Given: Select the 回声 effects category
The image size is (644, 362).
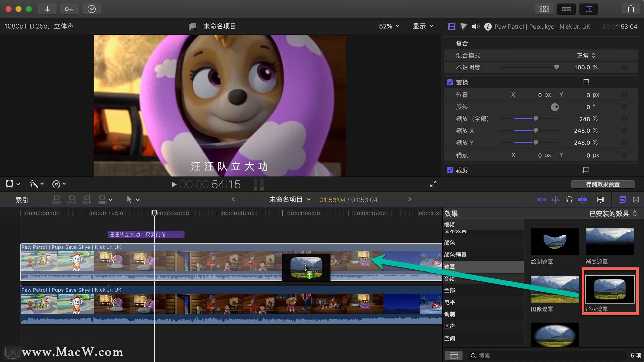Looking at the screenshot, I should 483,326.
